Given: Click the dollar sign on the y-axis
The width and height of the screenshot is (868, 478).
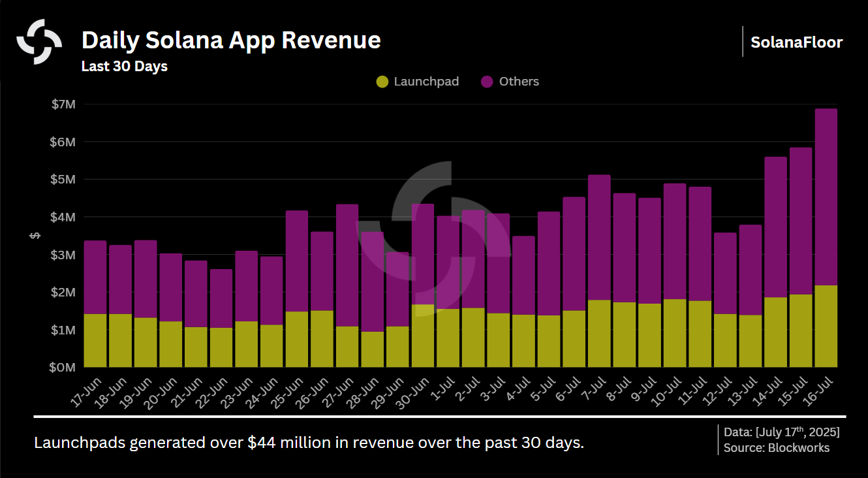Looking at the screenshot, I should [35, 236].
